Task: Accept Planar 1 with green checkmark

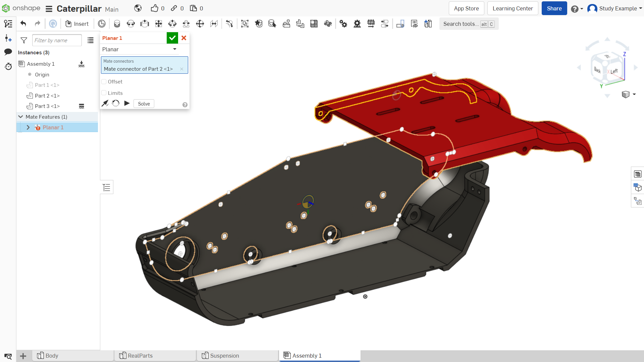Action: tap(172, 38)
